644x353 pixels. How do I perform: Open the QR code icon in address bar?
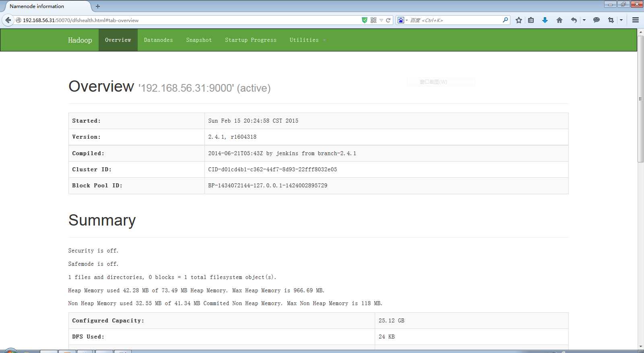[x=374, y=20]
